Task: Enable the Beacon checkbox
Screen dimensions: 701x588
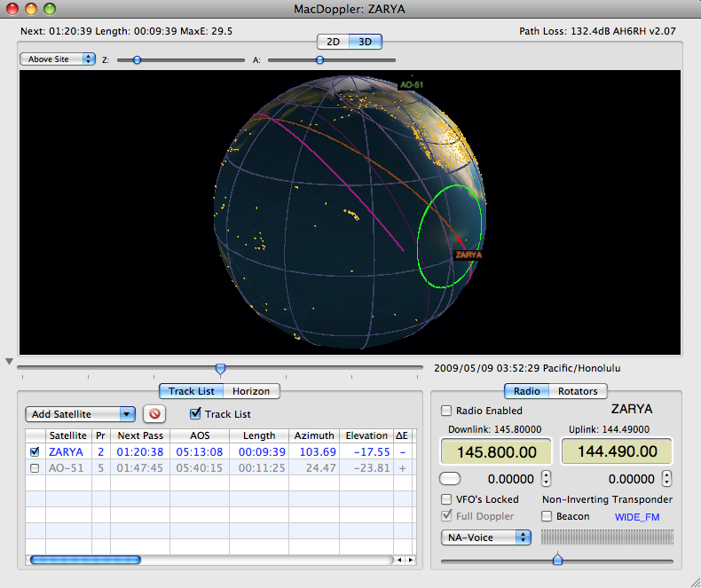Action: click(547, 516)
